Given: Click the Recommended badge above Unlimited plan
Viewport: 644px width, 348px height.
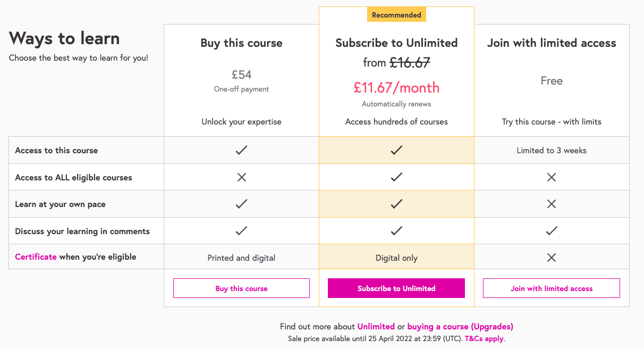Looking at the screenshot, I should (396, 15).
